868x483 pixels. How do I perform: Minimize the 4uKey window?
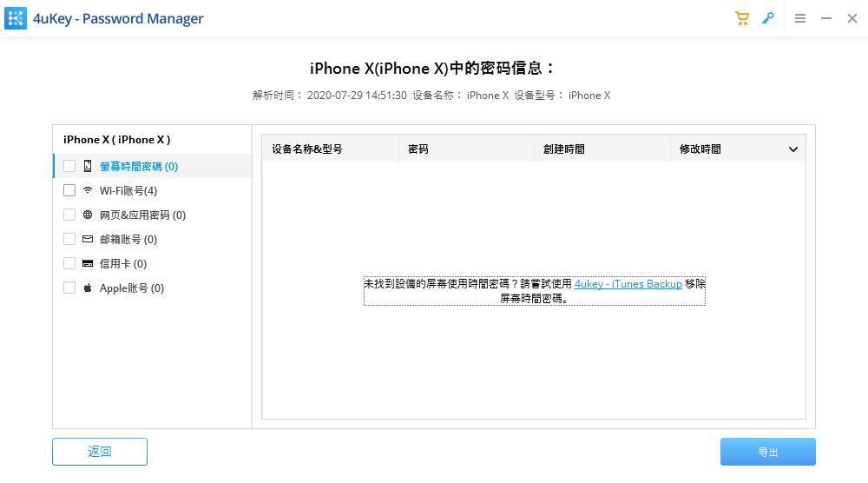click(x=826, y=18)
